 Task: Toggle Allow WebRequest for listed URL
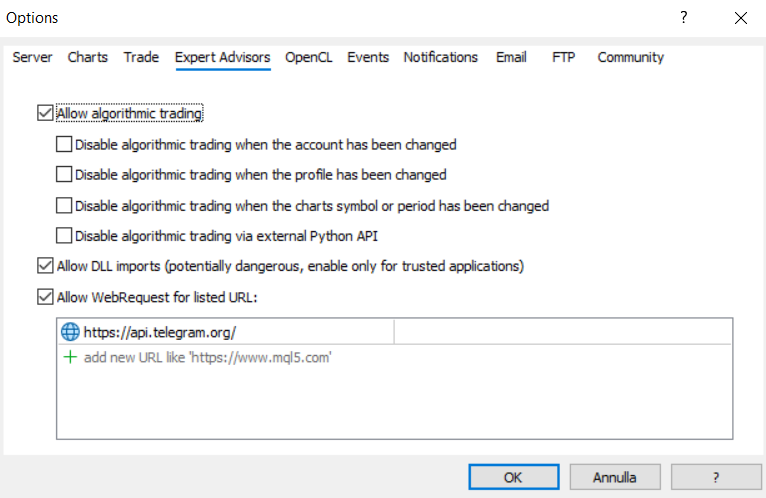tap(45, 296)
